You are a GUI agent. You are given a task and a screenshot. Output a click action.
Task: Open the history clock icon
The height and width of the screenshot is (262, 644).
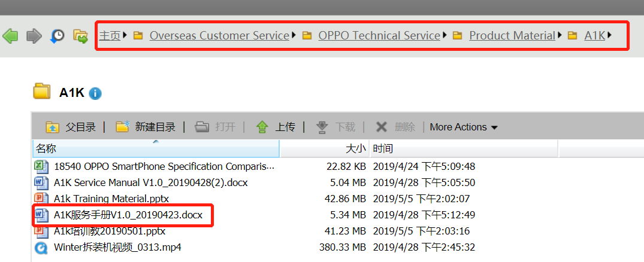(x=57, y=36)
